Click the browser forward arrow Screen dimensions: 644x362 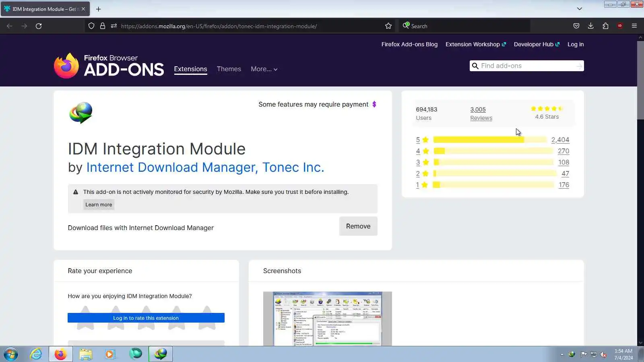tap(24, 26)
